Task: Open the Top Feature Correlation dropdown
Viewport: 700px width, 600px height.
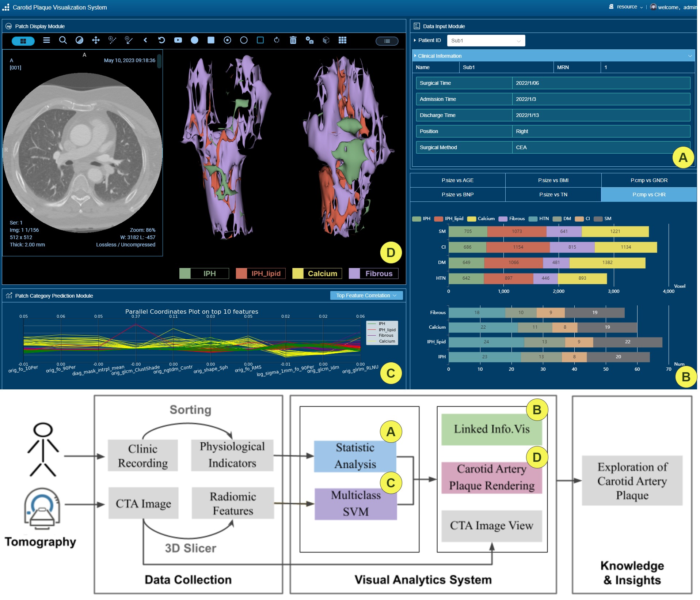Action: tap(366, 295)
